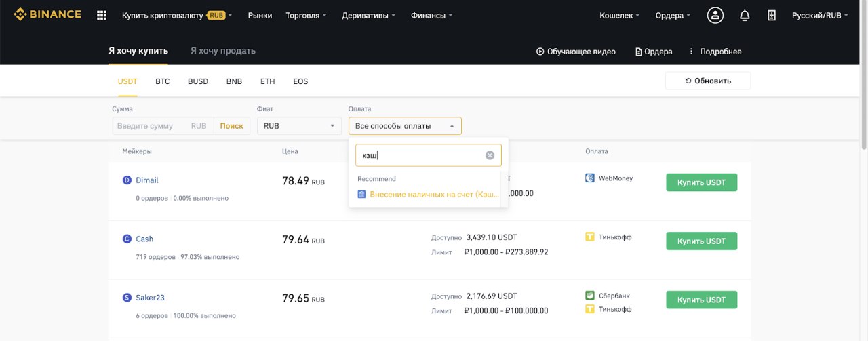The width and height of the screenshot is (868, 341).
Task: Click the Введите сумму amount input
Action: point(163,126)
